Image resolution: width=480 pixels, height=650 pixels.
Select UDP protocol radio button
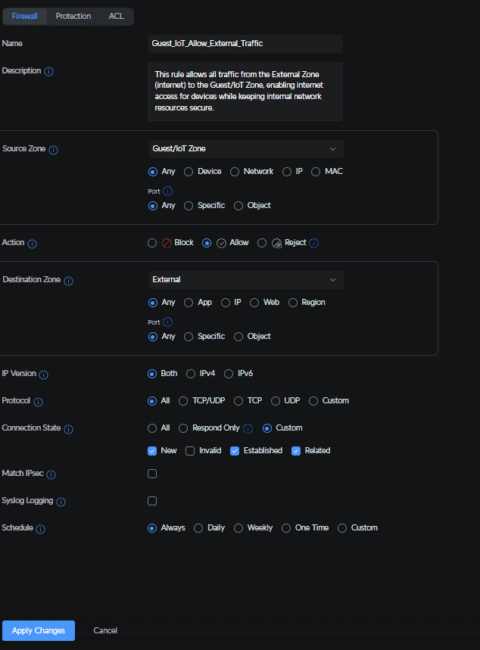pos(275,401)
